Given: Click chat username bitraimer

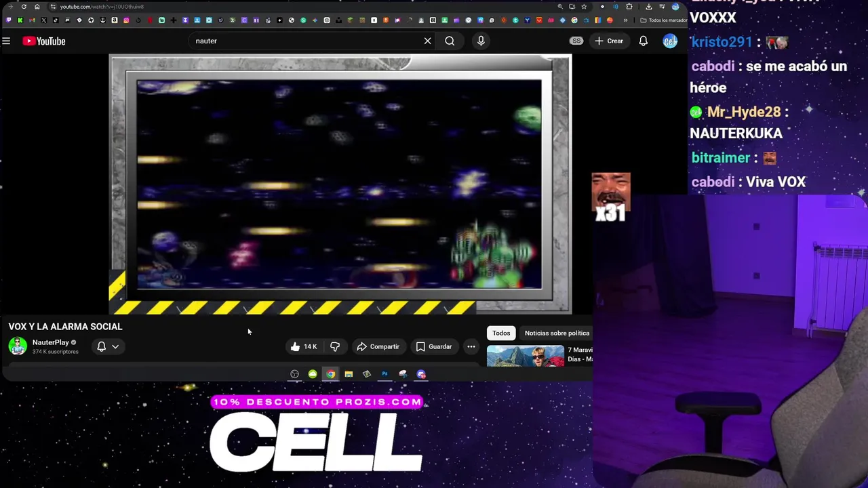Looking at the screenshot, I should pos(720,158).
